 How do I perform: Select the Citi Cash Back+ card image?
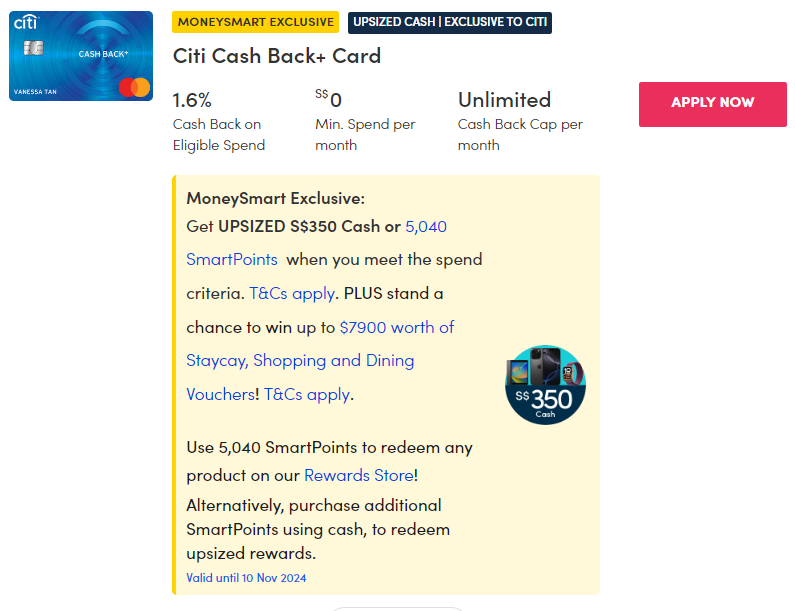coord(81,56)
